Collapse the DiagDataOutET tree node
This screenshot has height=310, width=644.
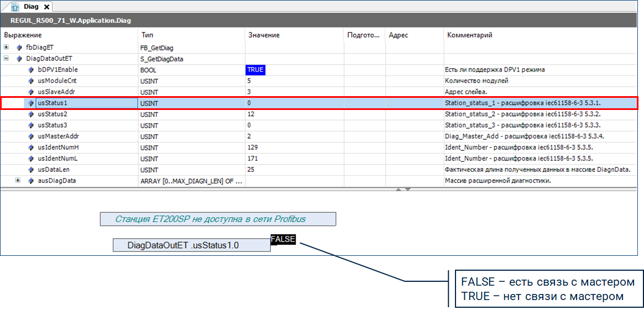(x=6, y=59)
